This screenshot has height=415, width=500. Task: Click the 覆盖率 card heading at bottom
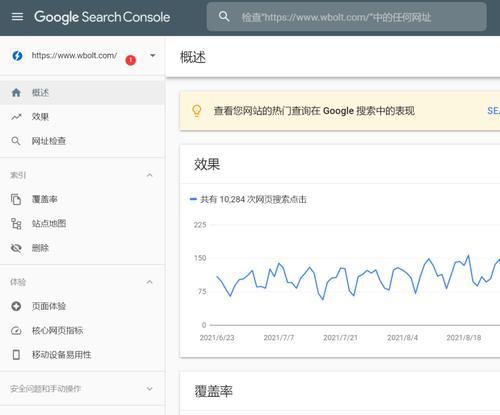(214, 391)
